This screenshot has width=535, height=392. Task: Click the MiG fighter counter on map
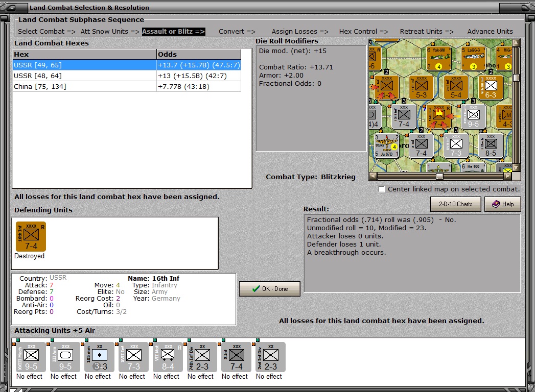[x=504, y=58]
